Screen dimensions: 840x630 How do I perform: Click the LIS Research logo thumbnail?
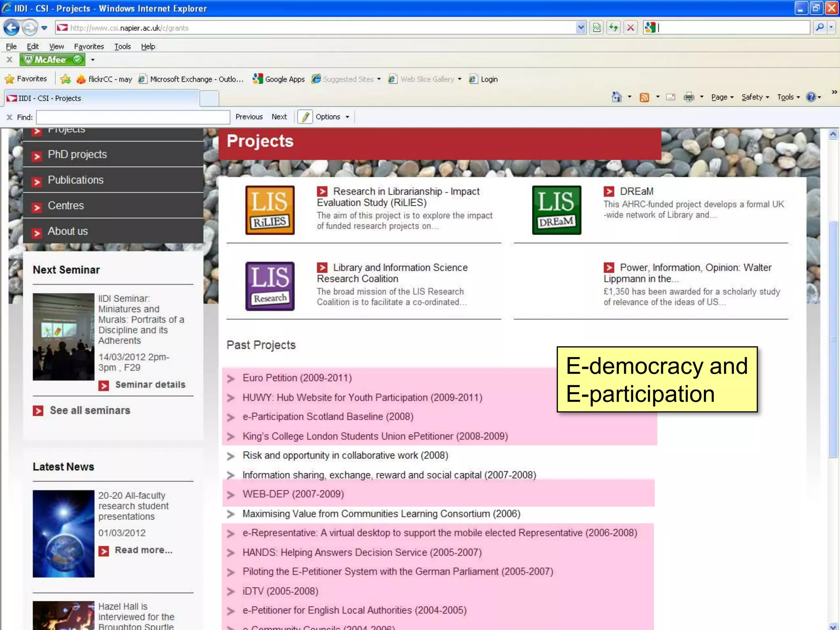[x=270, y=286]
